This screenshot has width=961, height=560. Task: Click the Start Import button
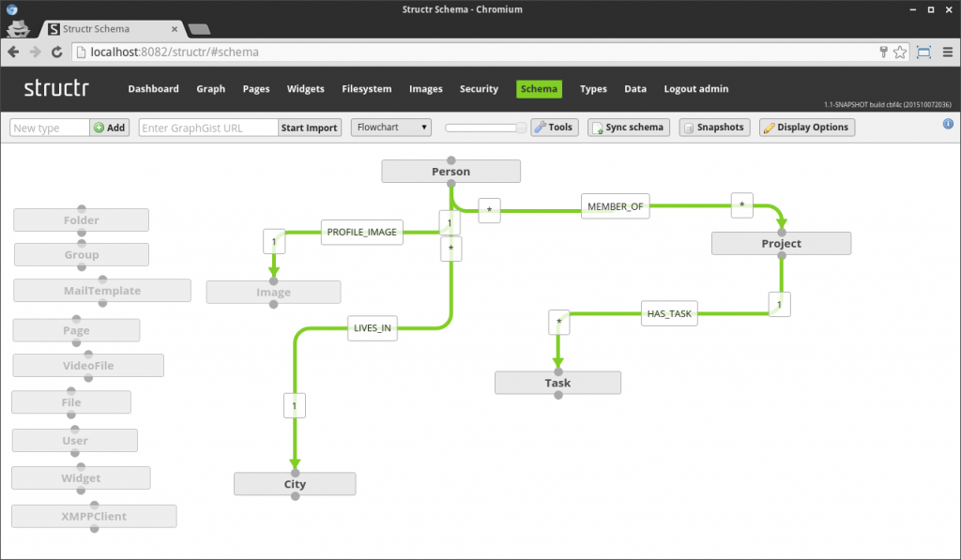point(309,127)
